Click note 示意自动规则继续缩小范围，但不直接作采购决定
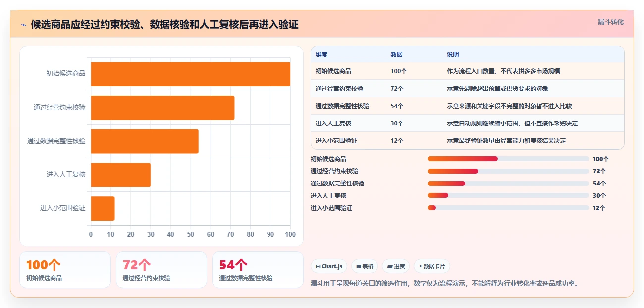The width and height of the screenshot is (644, 308). click(512, 123)
